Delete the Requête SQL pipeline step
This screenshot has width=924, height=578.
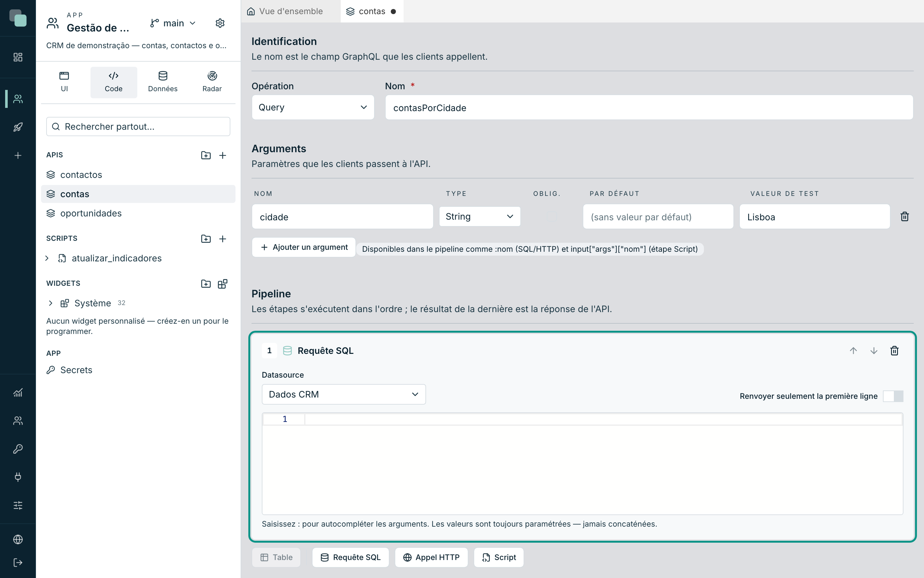tap(894, 351)
